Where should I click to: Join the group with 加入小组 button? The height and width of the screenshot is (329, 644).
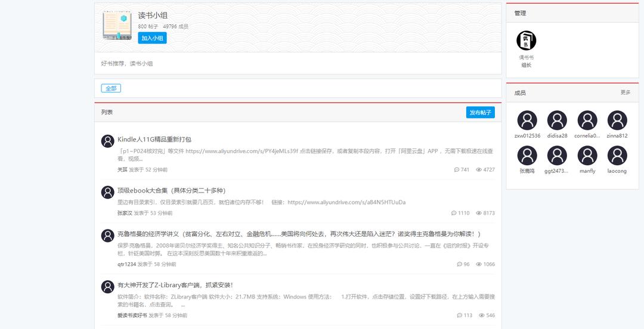click(153, 38)
